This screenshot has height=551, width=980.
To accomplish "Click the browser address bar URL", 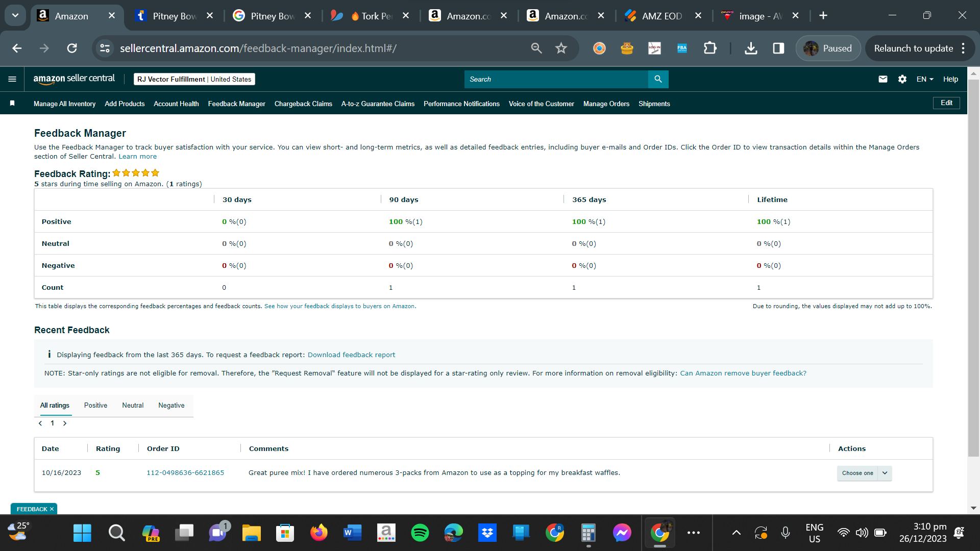I will click(258, 48).
